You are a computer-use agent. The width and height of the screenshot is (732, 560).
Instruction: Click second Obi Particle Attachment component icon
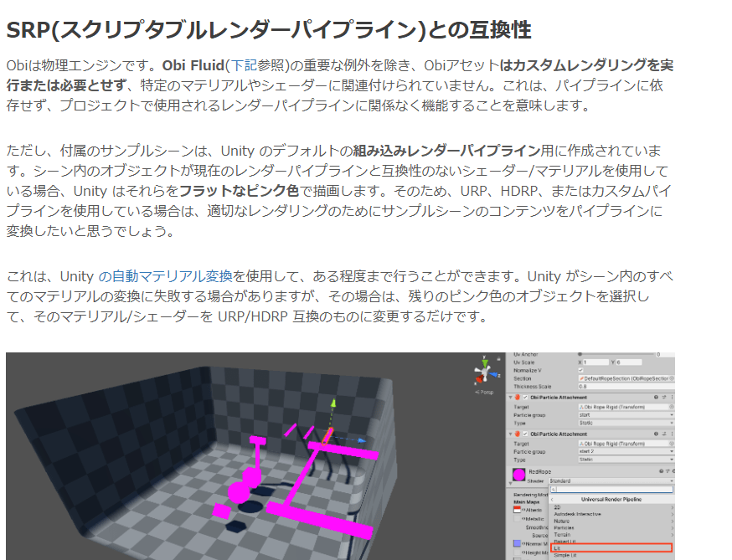[518, 434]
